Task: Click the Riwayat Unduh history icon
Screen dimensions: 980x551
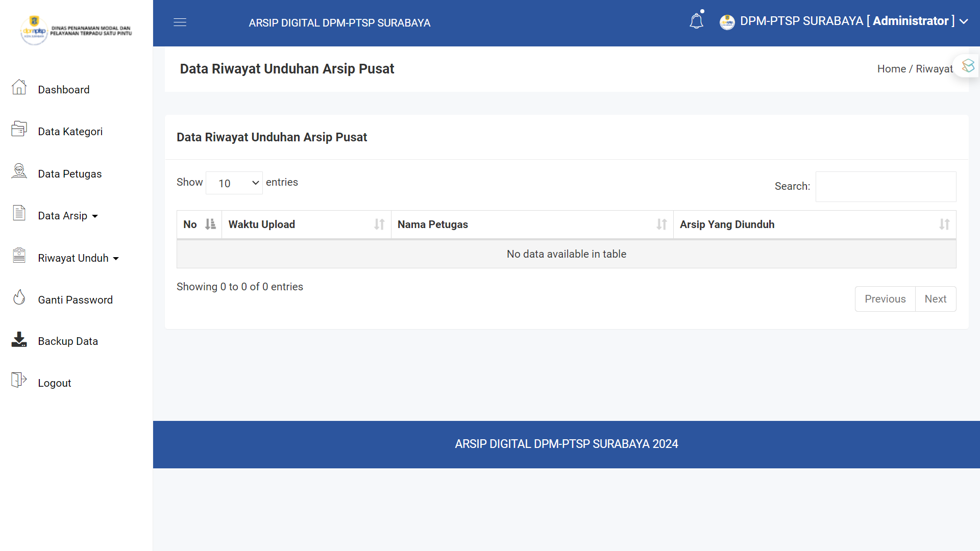Action: [19, 256]
